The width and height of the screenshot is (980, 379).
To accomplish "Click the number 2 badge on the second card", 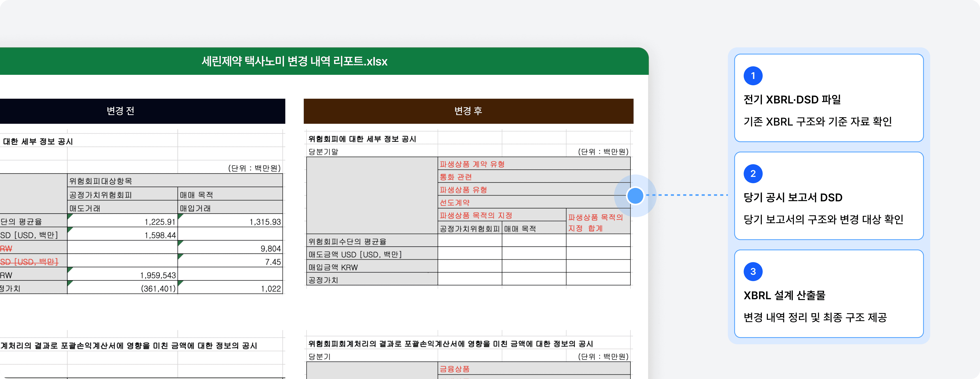I will tap(753, 174).
